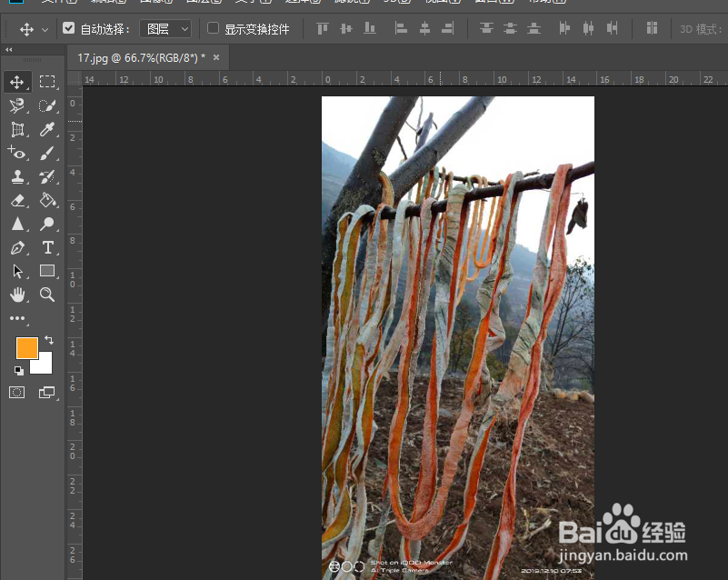The width and height of the screenshot is (728, 580).
Task: Select the Horizontal Type tool
Action: (47, 247)
